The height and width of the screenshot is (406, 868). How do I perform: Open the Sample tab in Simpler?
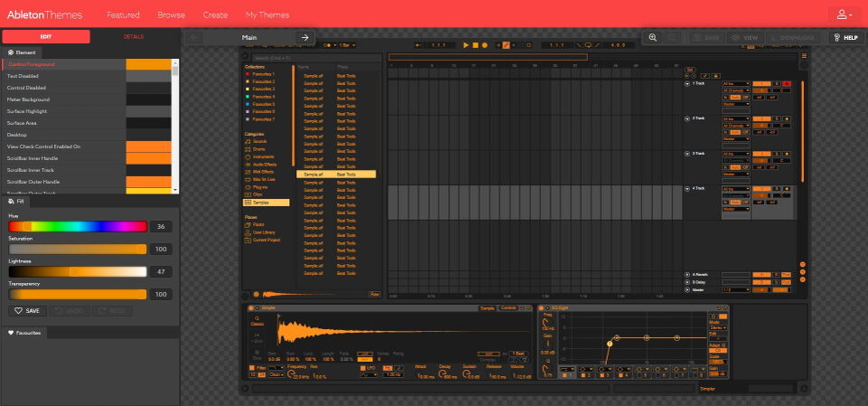pyautogui.click(x=487, y=308)
